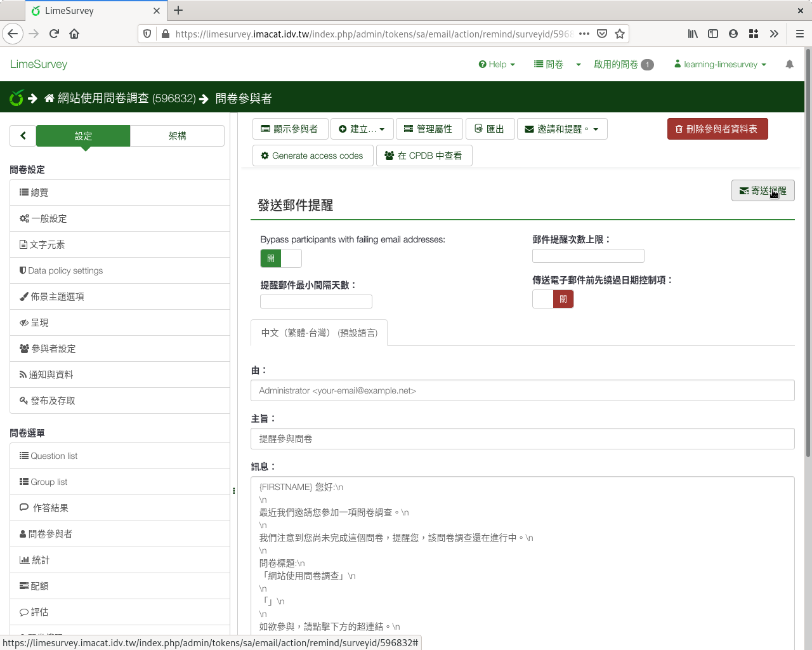
Task: Open 配額 quotas menu item
Action: click(120, 586)
